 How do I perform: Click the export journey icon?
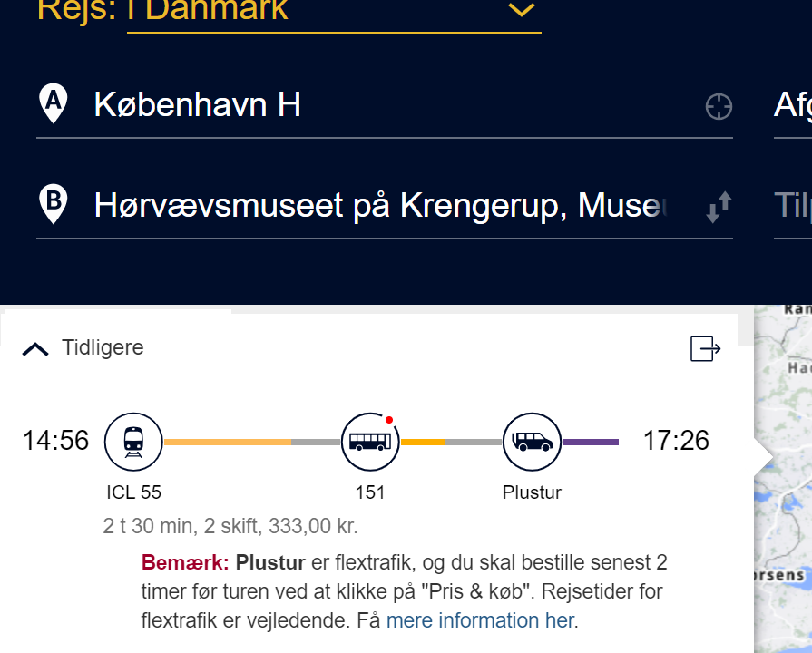[x=705, y=348]
